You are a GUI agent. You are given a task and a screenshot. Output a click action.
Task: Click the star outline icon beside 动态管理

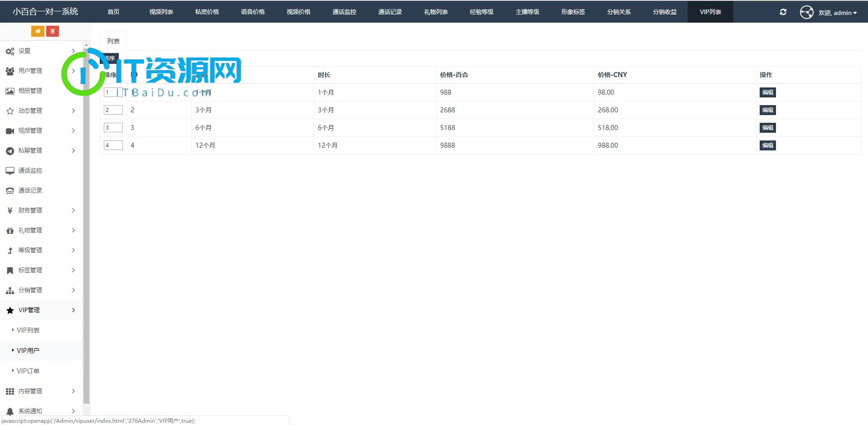[x=10, y=111]
